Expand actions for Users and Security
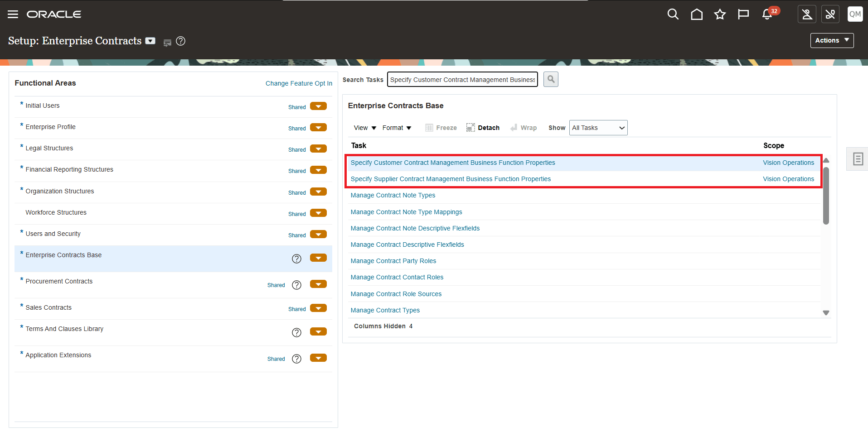Viewport: 868px width, 446px height. pyautogui.click(x=318, y=235)
